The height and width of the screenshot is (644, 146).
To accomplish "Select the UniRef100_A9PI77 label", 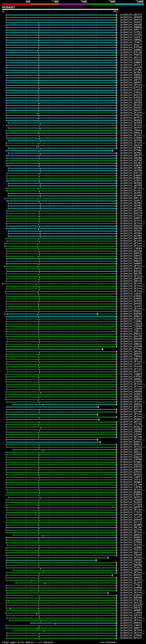I will [131, 30].
